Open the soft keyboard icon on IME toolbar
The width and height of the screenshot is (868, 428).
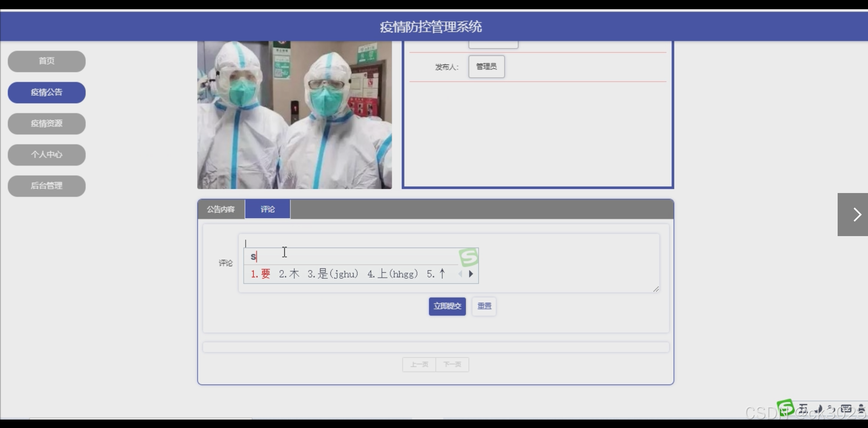pos(846,409)
